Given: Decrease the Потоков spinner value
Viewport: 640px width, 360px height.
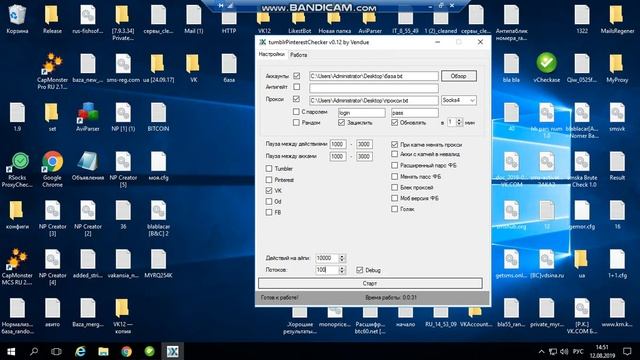Looking at the screenshot, I should [342, 272].
